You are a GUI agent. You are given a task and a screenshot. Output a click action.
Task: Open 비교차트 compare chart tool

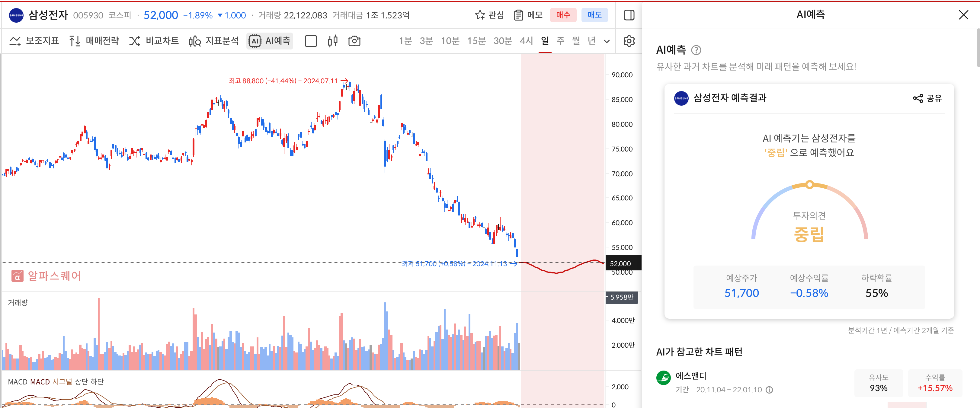154,41
